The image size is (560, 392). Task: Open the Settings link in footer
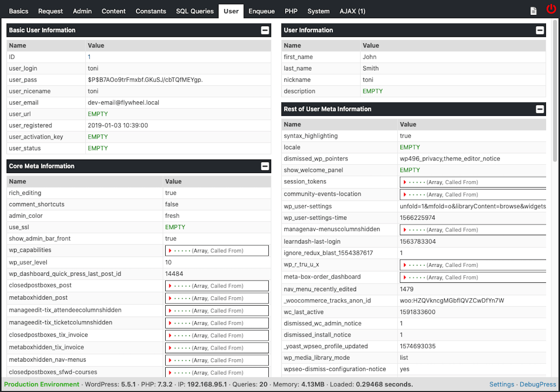coord(502,385)
